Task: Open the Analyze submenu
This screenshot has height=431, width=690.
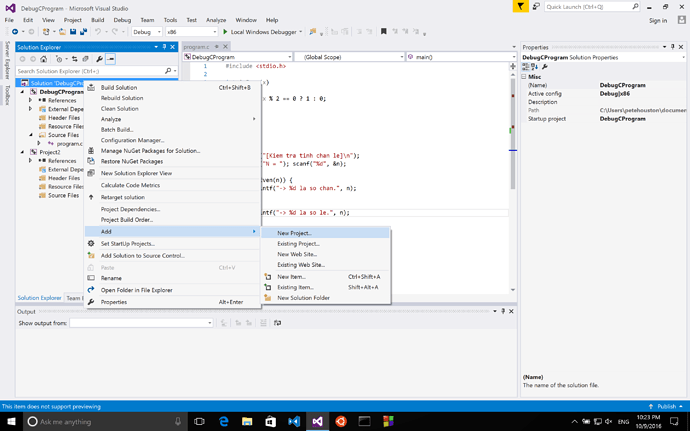Action: [172, 119]
